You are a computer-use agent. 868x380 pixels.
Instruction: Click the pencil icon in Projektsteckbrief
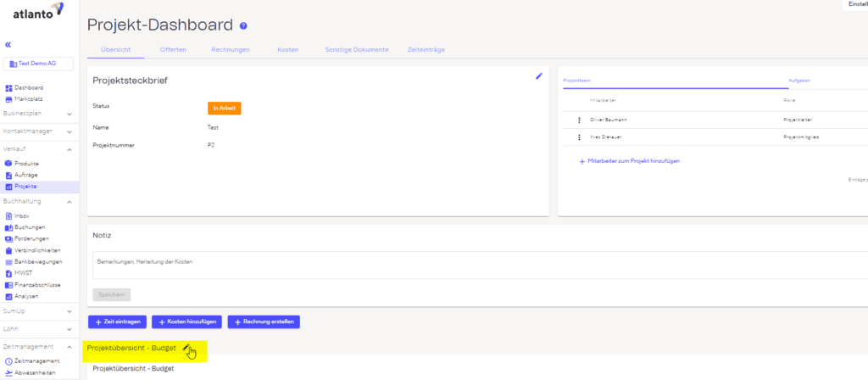538,76
